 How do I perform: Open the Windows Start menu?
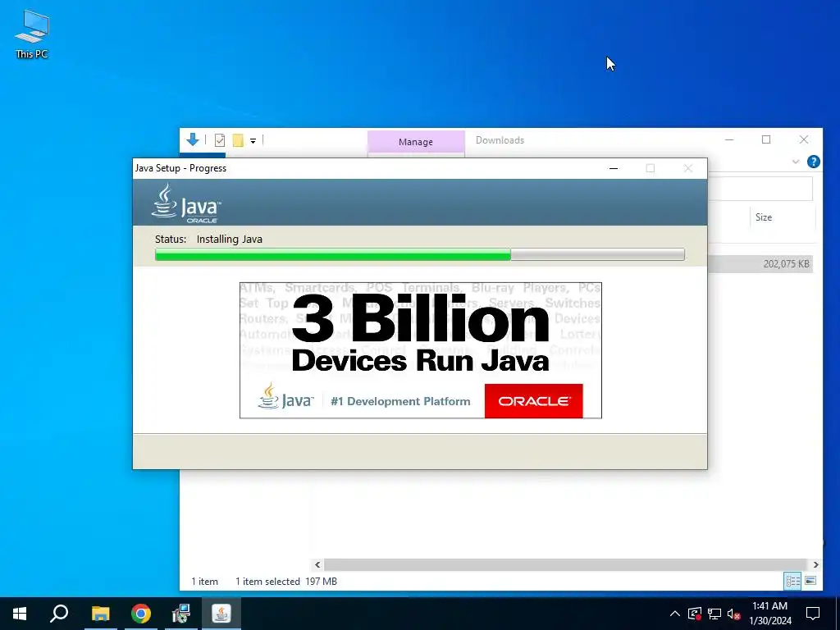(20, 614)
